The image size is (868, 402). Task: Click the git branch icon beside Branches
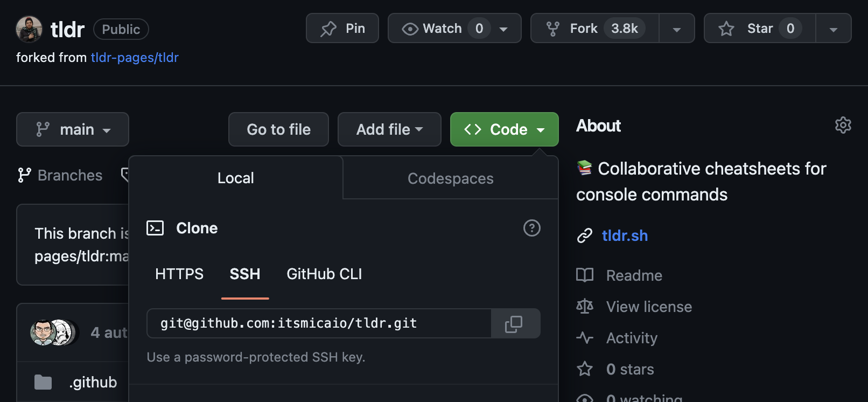click(24, 175)
